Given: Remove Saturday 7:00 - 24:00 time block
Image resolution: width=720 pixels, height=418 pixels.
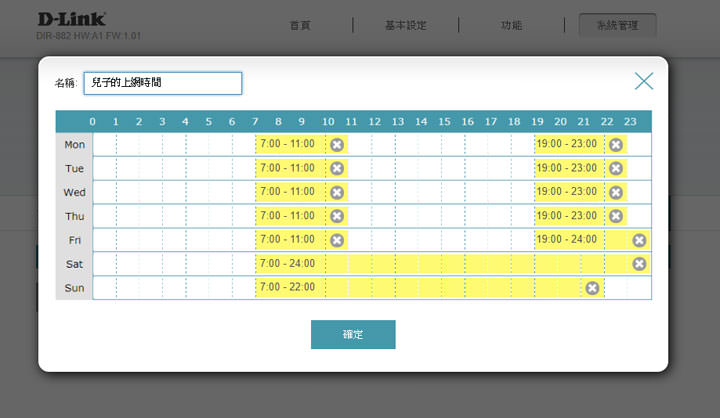Looking at the screenshot, I should 639,264.
